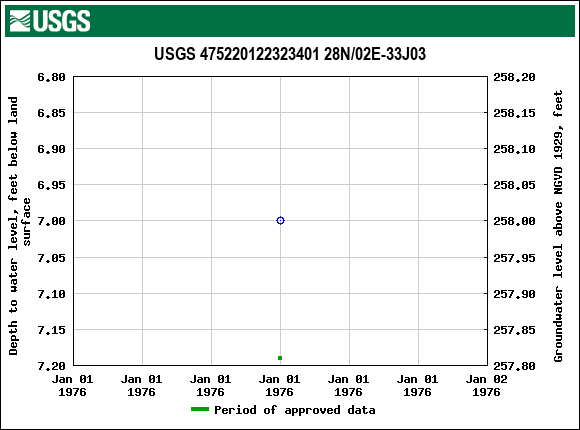The image size is (580, 430).
Task: Click the left axis value 7.05
Action: (51, 258)
